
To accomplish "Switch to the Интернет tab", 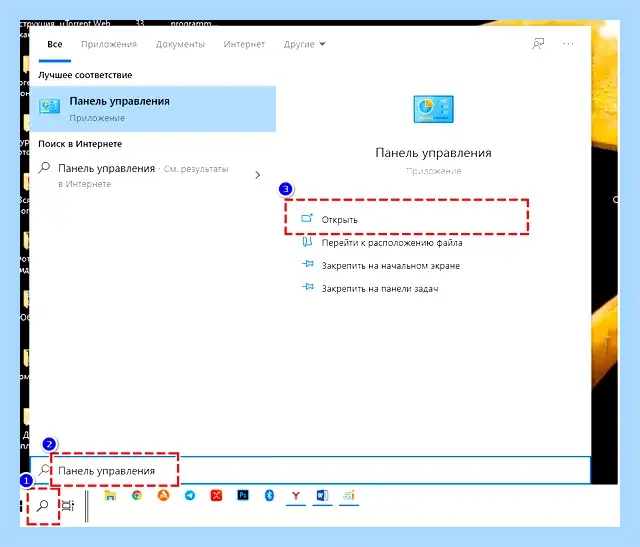I will tap(244, 44).
